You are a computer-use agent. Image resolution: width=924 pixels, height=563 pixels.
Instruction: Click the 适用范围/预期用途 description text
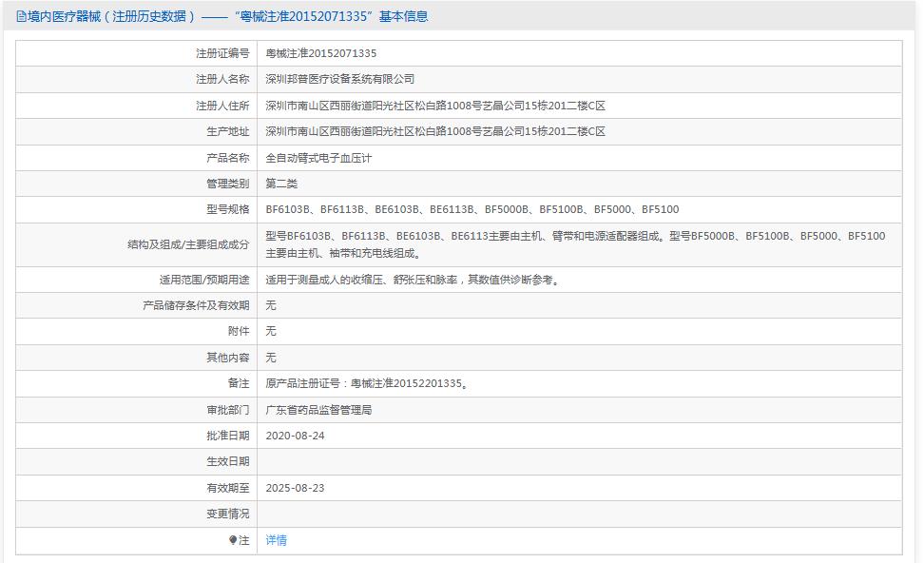point(412,280)
